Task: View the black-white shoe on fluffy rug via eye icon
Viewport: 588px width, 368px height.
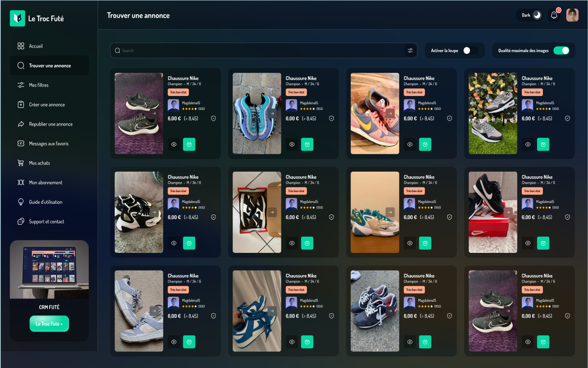Action: coord(174,243)
